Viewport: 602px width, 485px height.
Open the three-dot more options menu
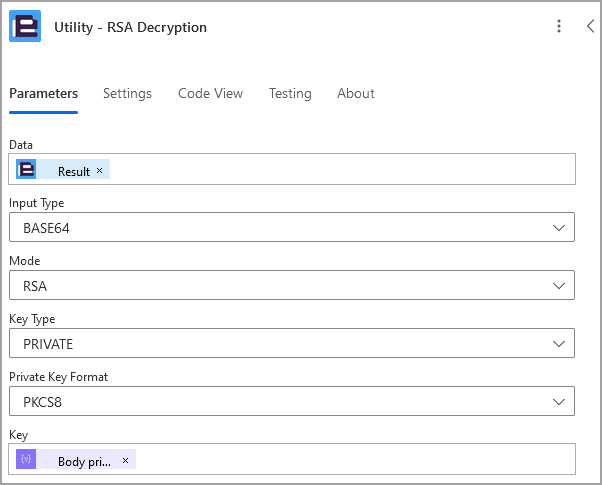point(559,26)
